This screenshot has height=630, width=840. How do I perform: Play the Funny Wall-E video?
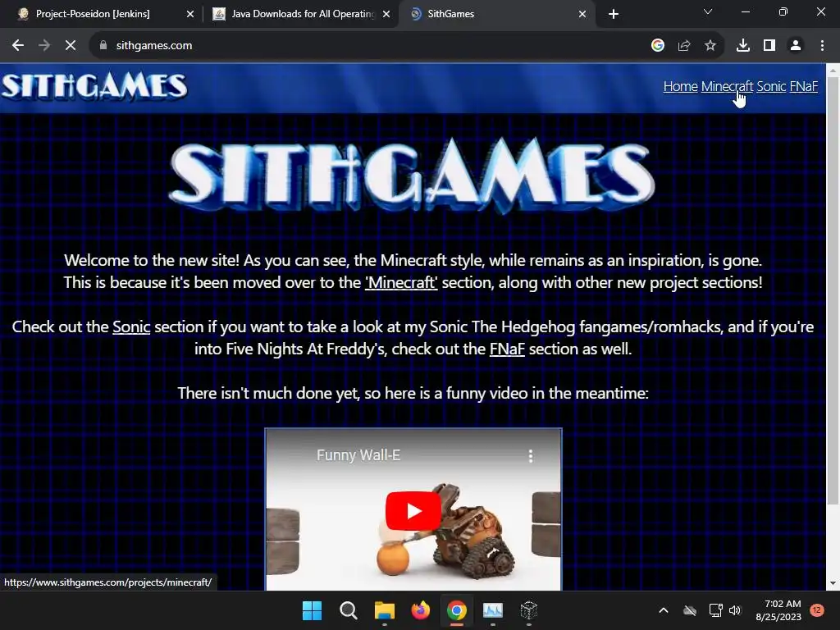click(413, 510)
